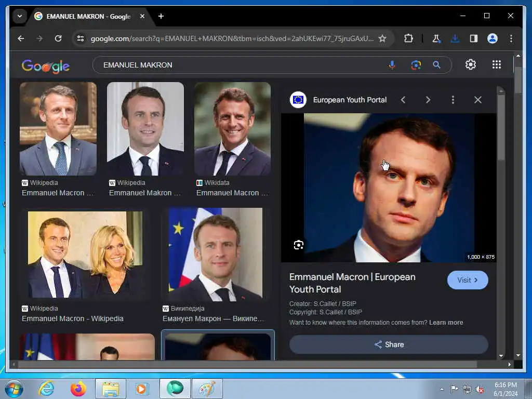Share this image result
This screenshot has height=399, width=532.
coord(389,344)
